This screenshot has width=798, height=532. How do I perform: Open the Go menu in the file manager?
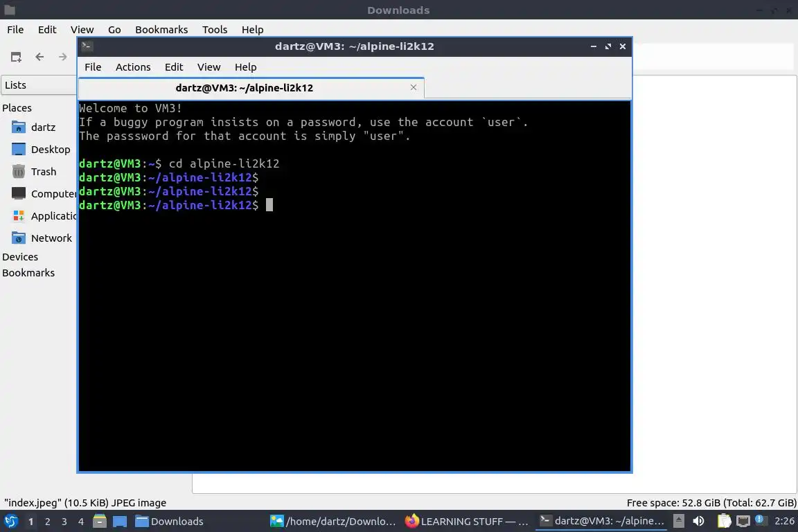(x=114, y=30)
